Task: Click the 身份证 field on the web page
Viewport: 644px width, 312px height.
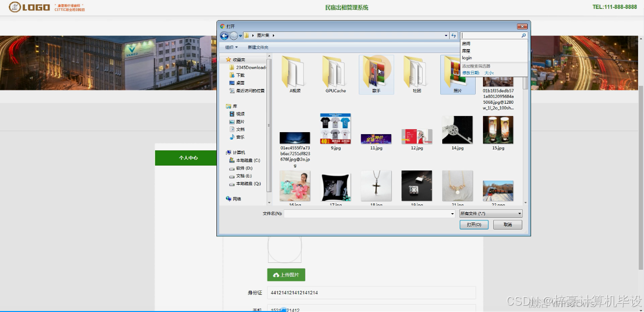Action: 372,293
